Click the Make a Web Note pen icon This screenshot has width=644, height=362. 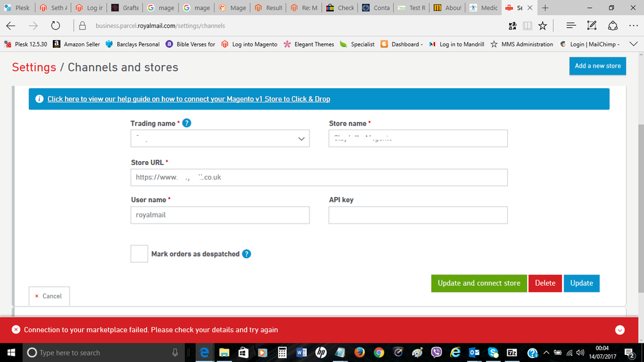point(591,26)
